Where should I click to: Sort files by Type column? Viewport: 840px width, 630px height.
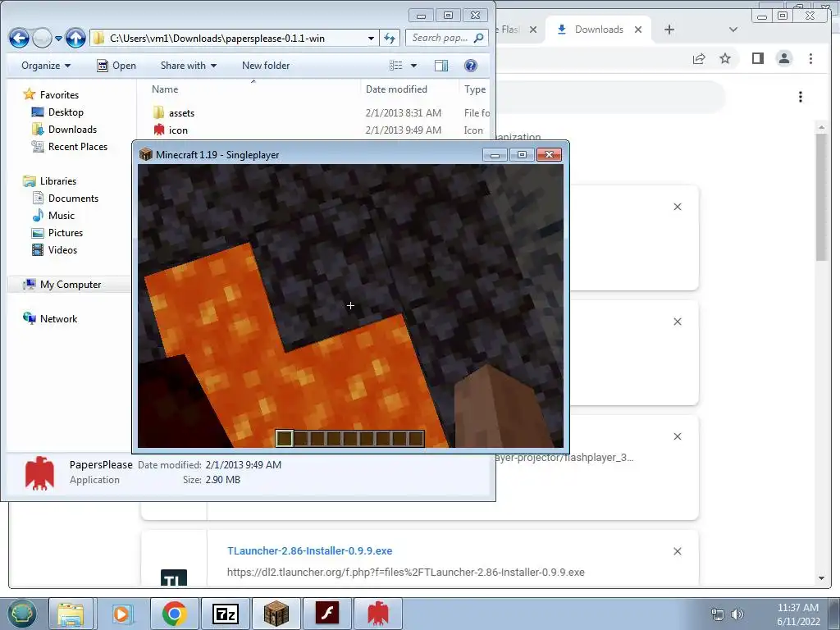click(475, 89)
